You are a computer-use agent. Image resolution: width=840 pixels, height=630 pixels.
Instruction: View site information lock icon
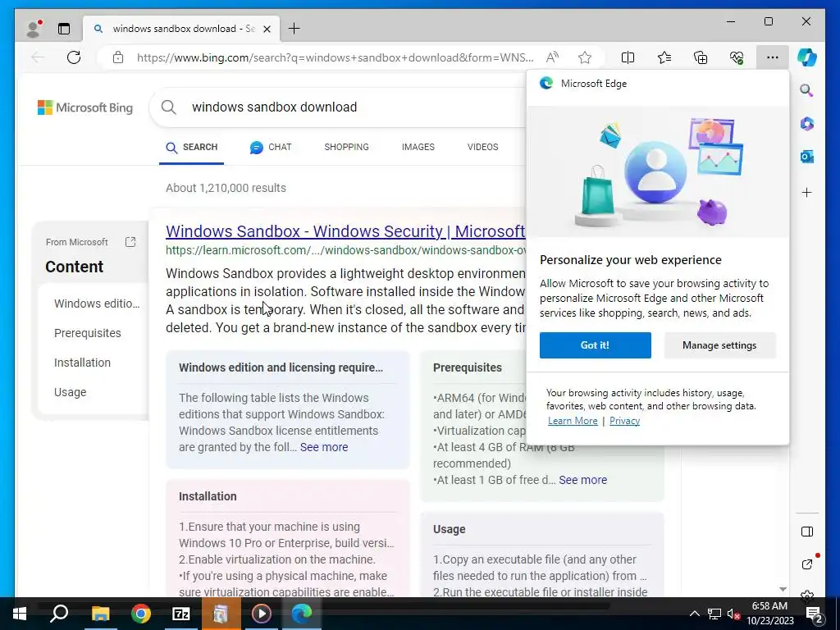118,57
